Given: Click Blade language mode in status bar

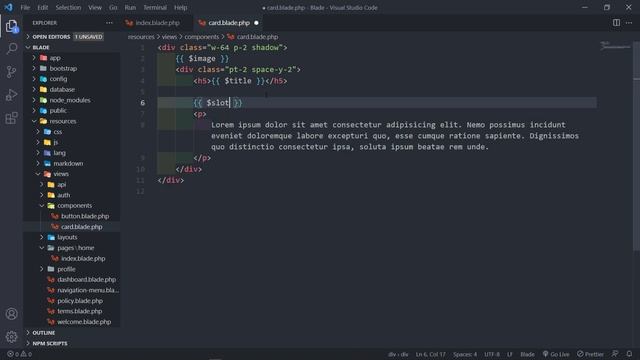Looking at the screenshot, I should coord(527,354).
